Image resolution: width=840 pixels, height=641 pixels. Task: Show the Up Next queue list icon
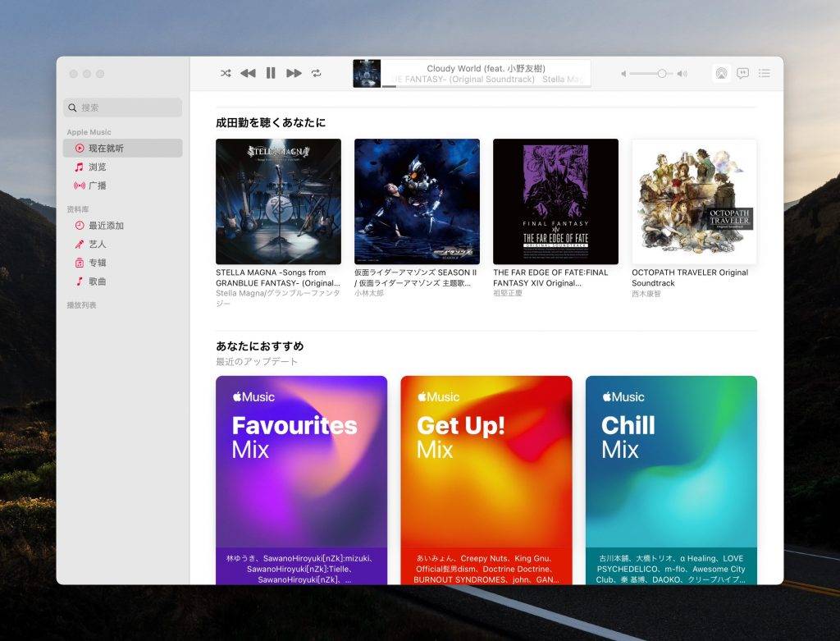pyautogui.click(x=764, y=73)
